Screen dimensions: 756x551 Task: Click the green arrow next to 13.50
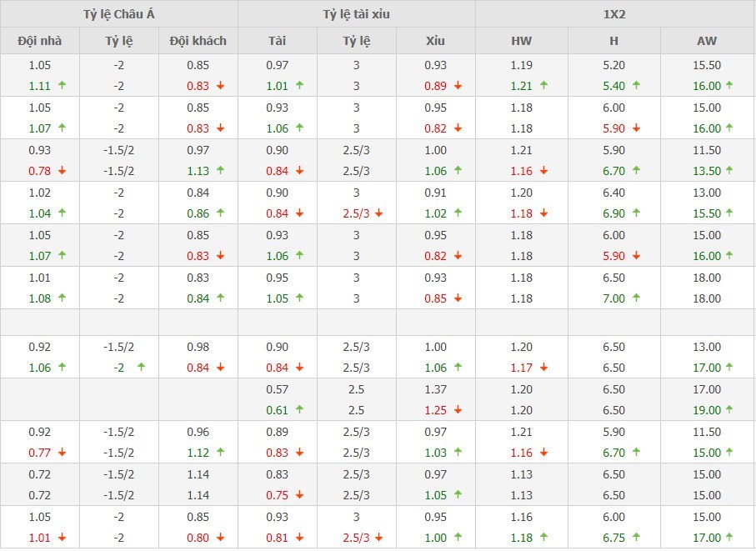(x=729, y=171)
